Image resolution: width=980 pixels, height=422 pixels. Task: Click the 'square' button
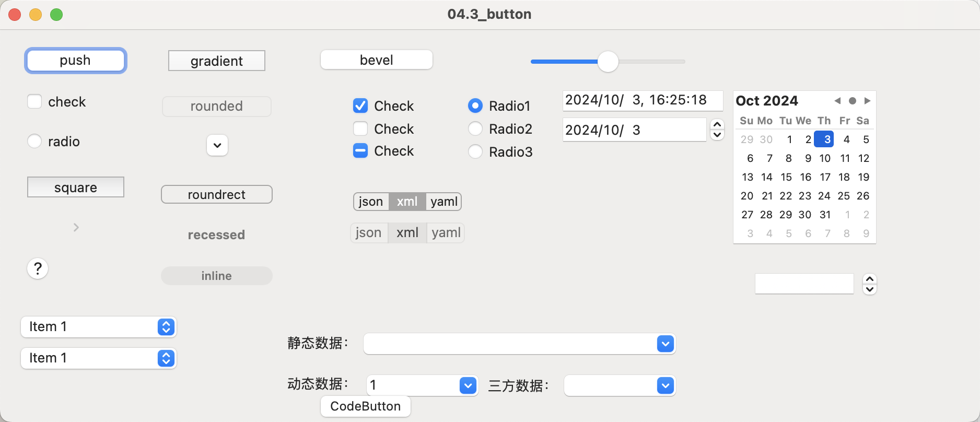76,187
